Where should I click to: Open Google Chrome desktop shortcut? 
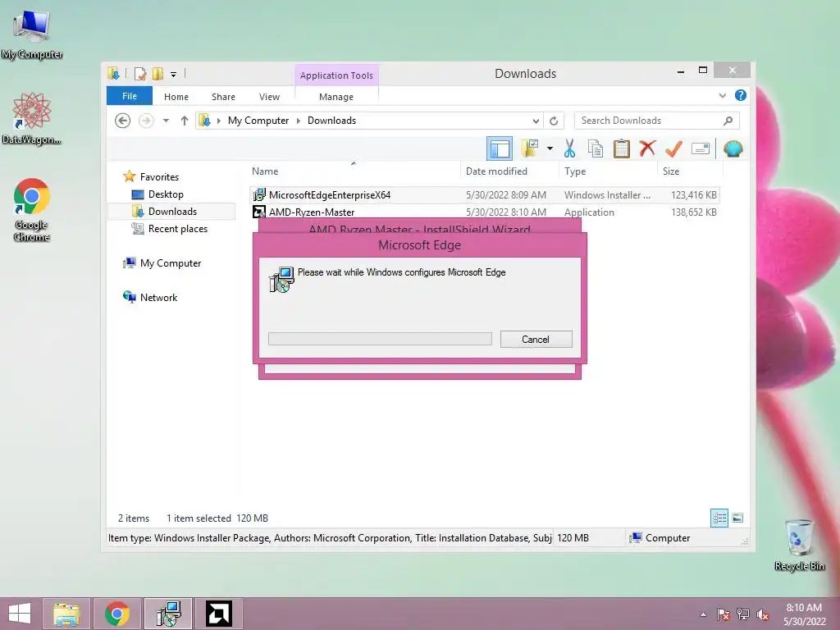[32, 209]
